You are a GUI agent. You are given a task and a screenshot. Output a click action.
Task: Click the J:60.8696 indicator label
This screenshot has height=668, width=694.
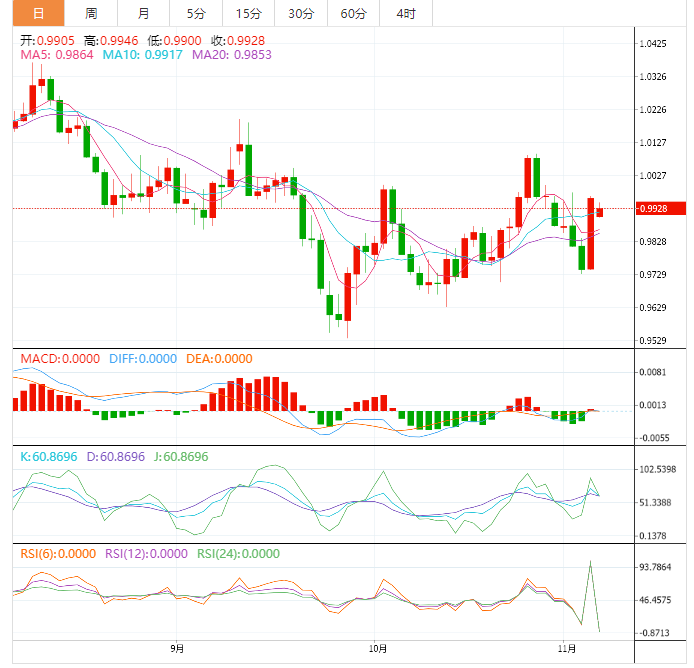[x=181, y=456]
